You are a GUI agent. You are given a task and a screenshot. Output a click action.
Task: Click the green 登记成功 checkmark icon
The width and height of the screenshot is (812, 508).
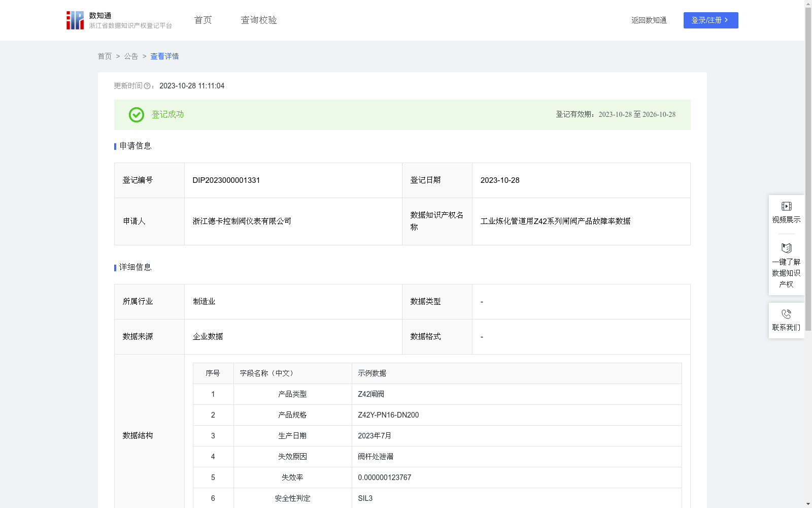[136, 115]
